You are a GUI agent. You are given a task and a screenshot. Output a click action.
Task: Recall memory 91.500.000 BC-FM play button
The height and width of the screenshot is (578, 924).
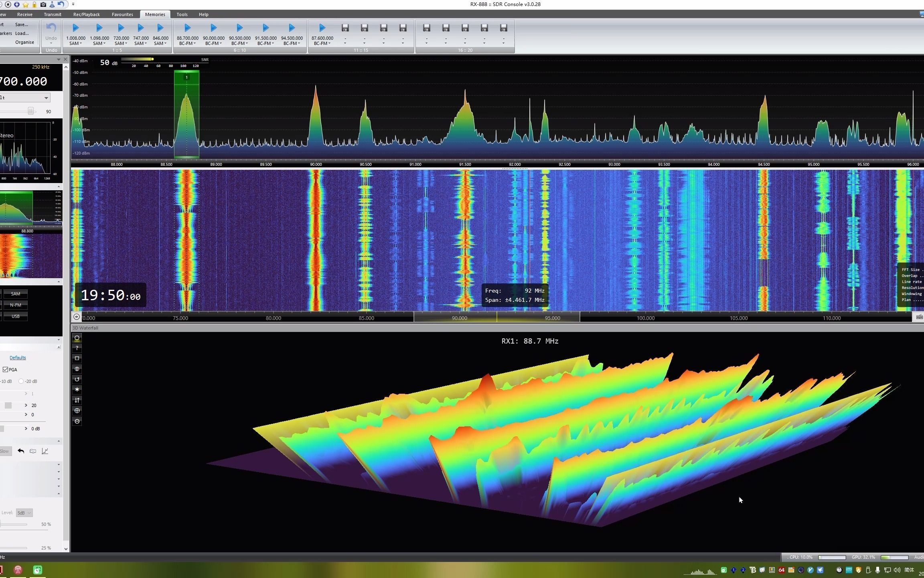[x=265, y=28]
